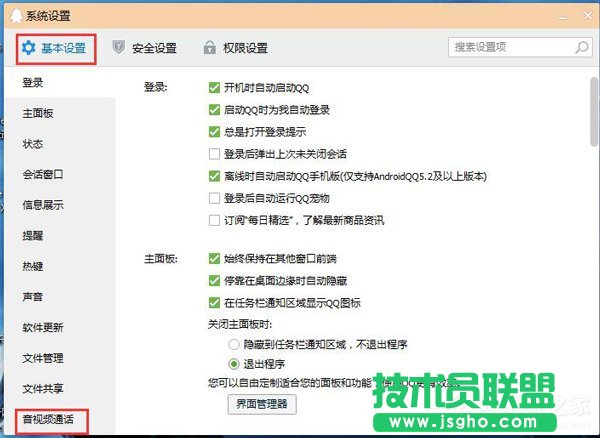This screenshot has height=438, width=600.
Task: Check 订阅每日精选 option
Action: pos(214,220)
